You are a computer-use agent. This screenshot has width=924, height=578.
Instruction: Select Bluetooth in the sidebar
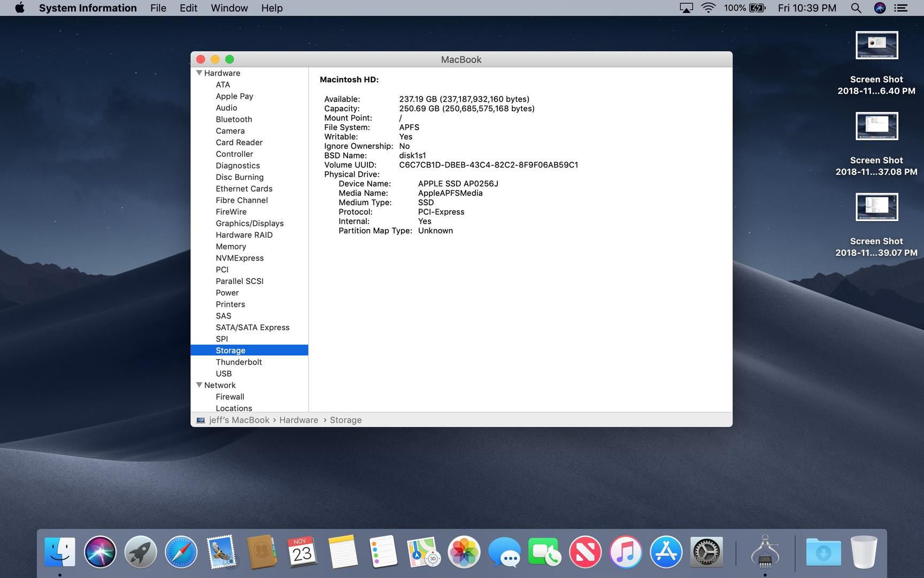pyautogui.click(x=234, y=119)
